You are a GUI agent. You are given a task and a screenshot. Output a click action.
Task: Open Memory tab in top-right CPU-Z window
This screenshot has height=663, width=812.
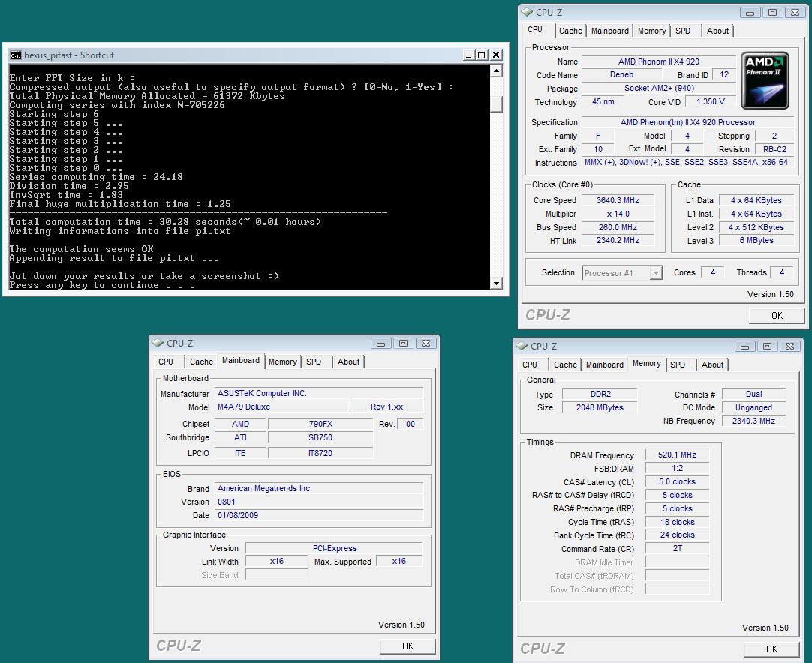click(651, 31)
